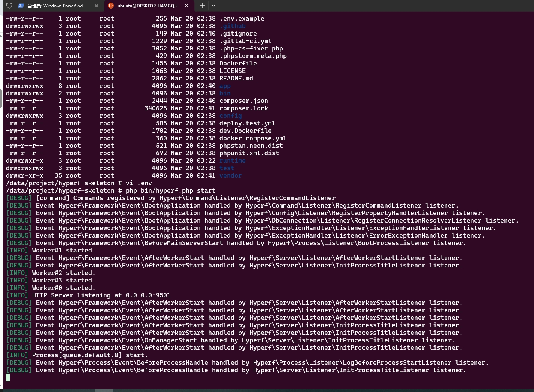Click the LogBeforeProcessStartListener text

click(x=397, y=363)
